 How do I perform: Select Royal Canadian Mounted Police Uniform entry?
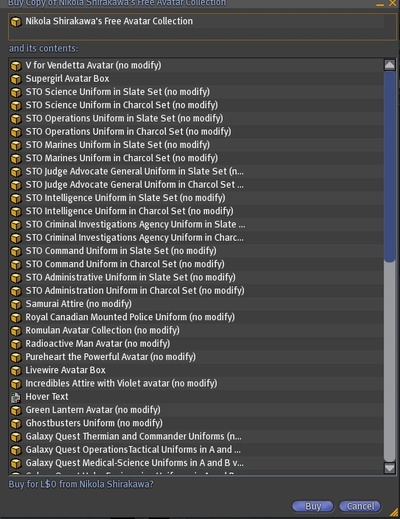click(196, 317)
